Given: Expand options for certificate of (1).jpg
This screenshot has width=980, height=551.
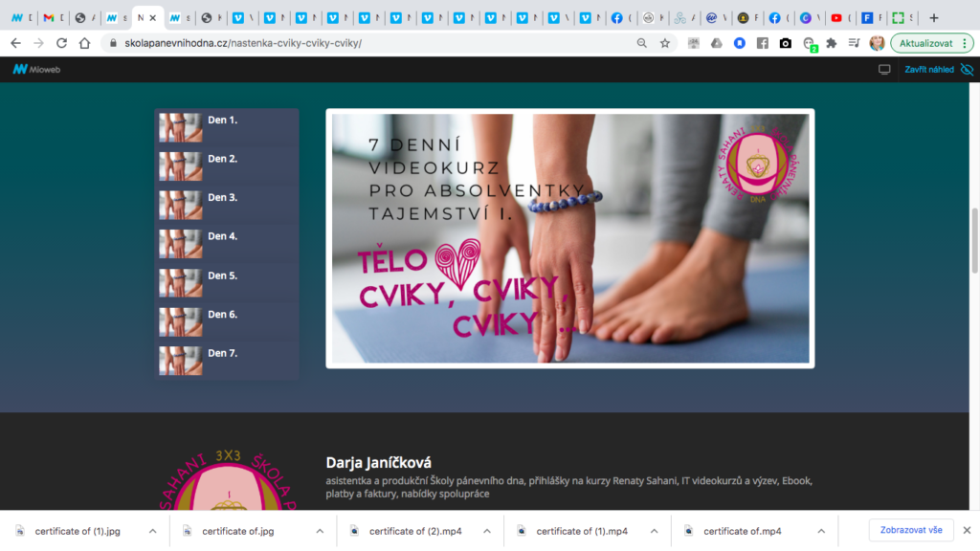Looking at the screenshot, I should pos(152,531).
